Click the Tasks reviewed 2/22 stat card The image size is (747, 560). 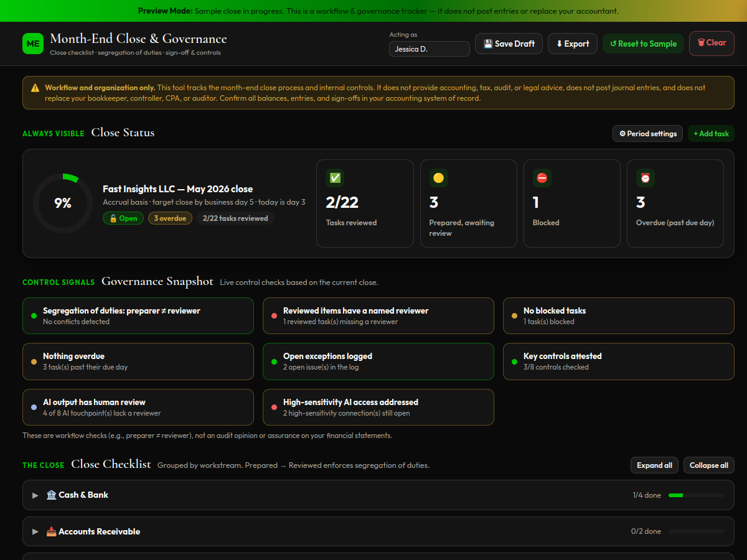click(x=365, y=203)
